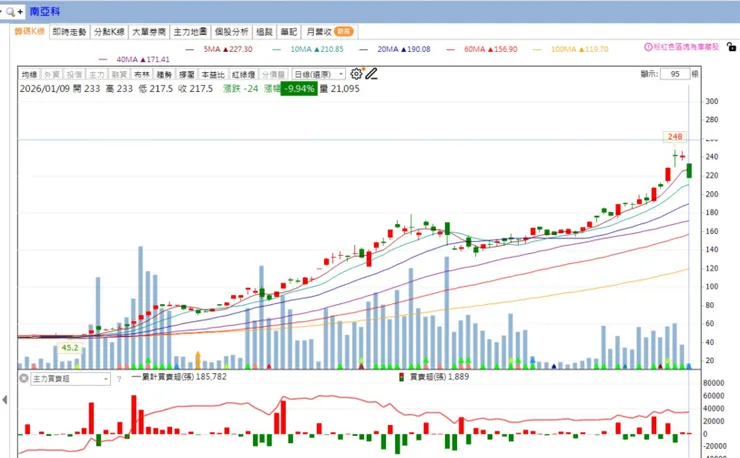The width and height of the screenshot is (740, 458).
Task: Click the 量 21,095 volume value
Action: [x=340, y=89]
